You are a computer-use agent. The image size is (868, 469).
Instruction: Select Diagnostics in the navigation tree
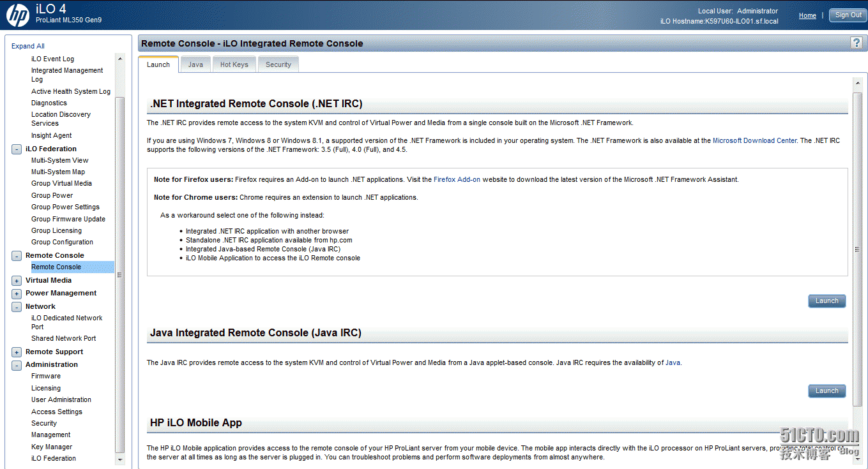(x=49, y=103)
